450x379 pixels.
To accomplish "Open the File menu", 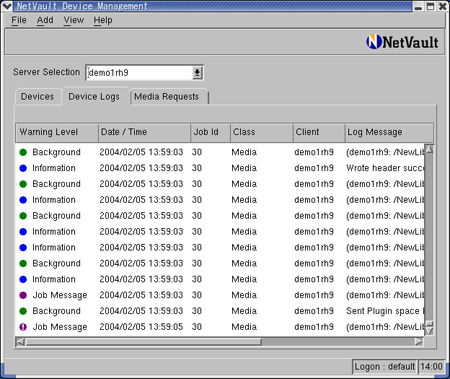I will 19,20.
